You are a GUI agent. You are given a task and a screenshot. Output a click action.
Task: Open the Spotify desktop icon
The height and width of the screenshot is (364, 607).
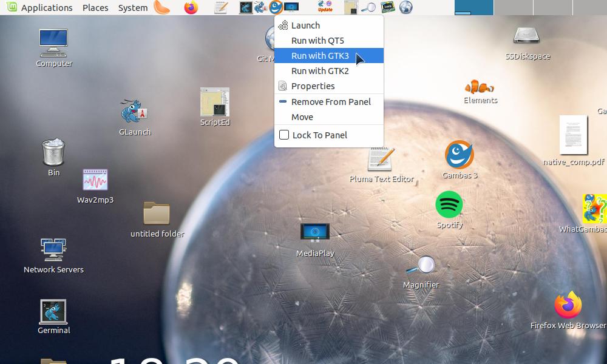click(x=449, y=205)
